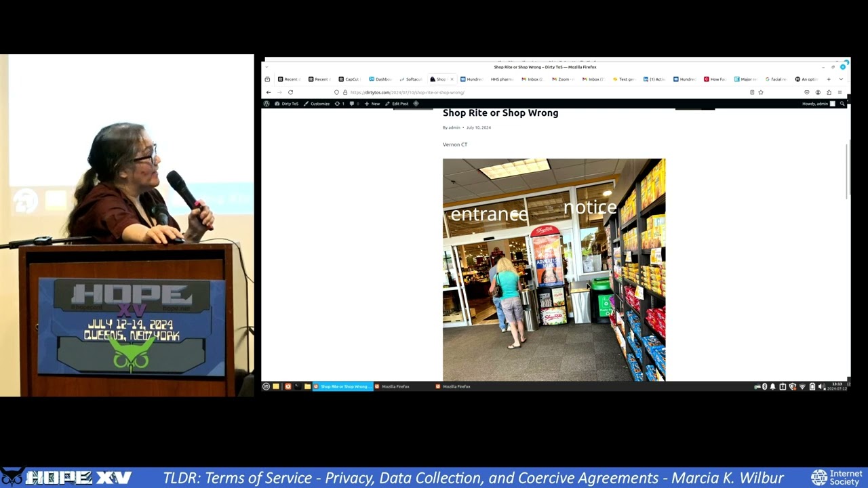
Task: Close the active Shop Rite tab
Action: click(x=452, y=79)
